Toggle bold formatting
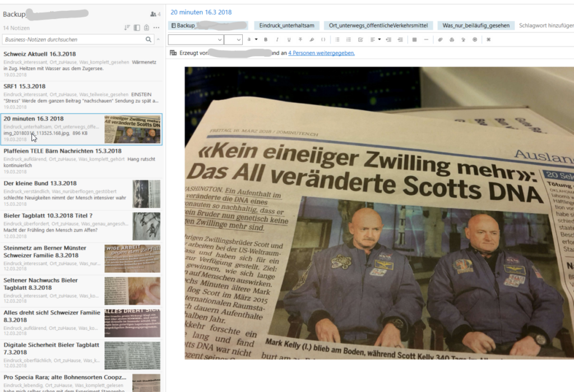Image resolution: width=574 pixels, height=392 pixels. 266,40
